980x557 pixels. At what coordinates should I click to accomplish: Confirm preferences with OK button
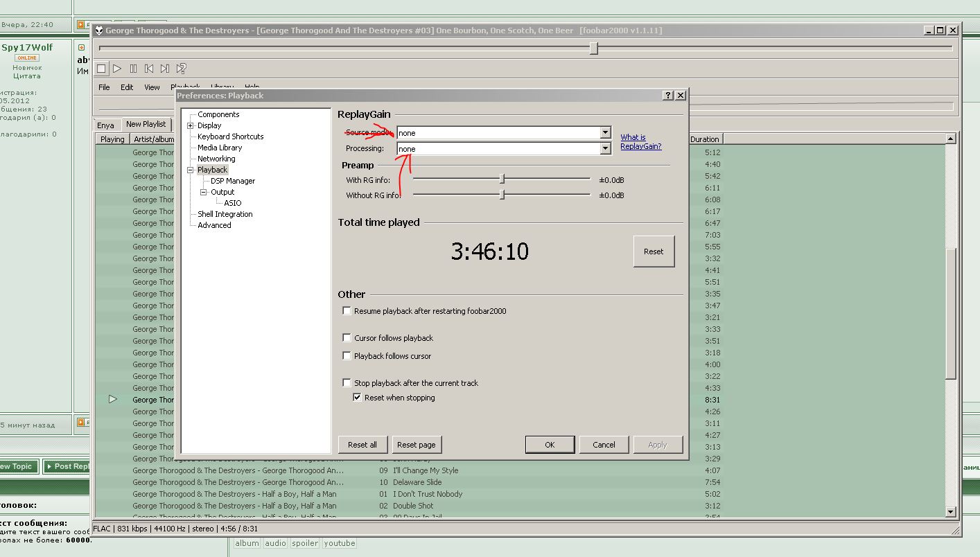550,445
